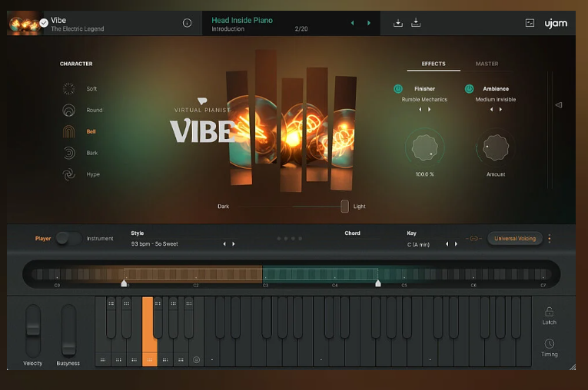Open the C (A min) key selector
Viewport: 588px width, 390px height.
418,244
